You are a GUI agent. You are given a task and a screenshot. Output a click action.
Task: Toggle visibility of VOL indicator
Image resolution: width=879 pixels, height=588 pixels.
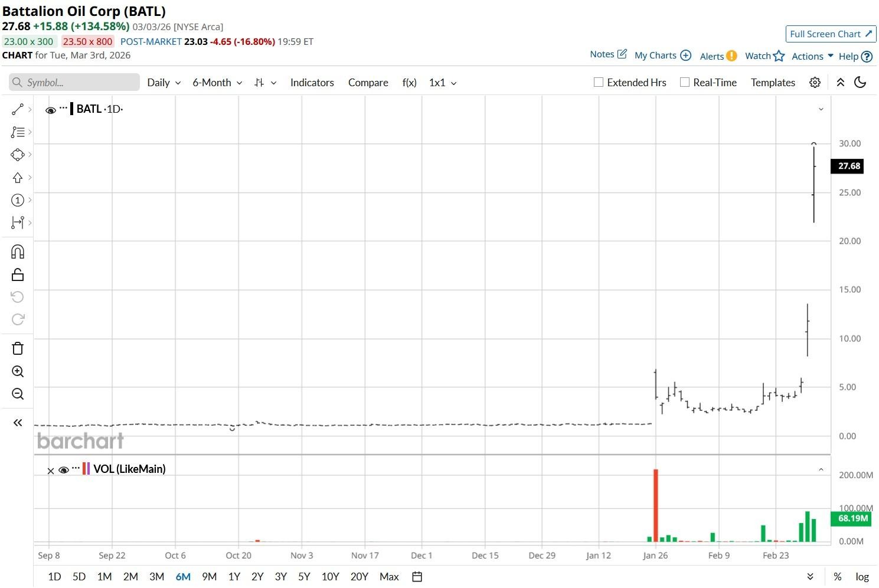click(x=64, y=470)
